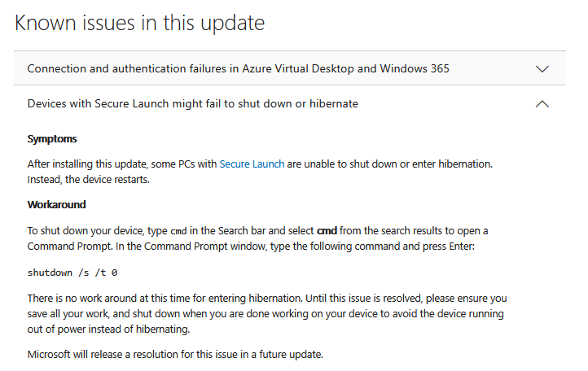Viewport: 588px width, 371px height.
Task: Click the shutdown /s /t 0 command text
Action: [77, 272]
